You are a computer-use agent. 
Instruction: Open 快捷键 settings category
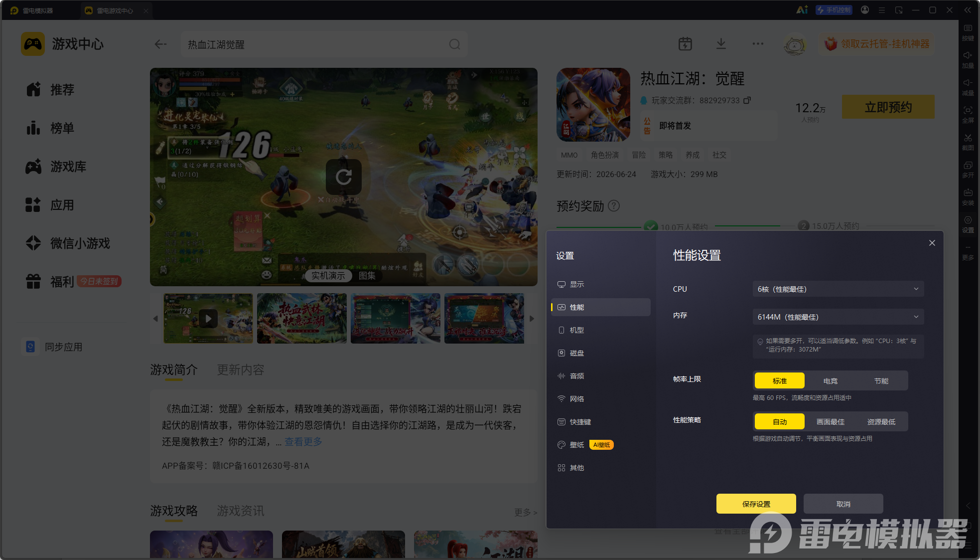pyautogui.click(x=600, y=422)
